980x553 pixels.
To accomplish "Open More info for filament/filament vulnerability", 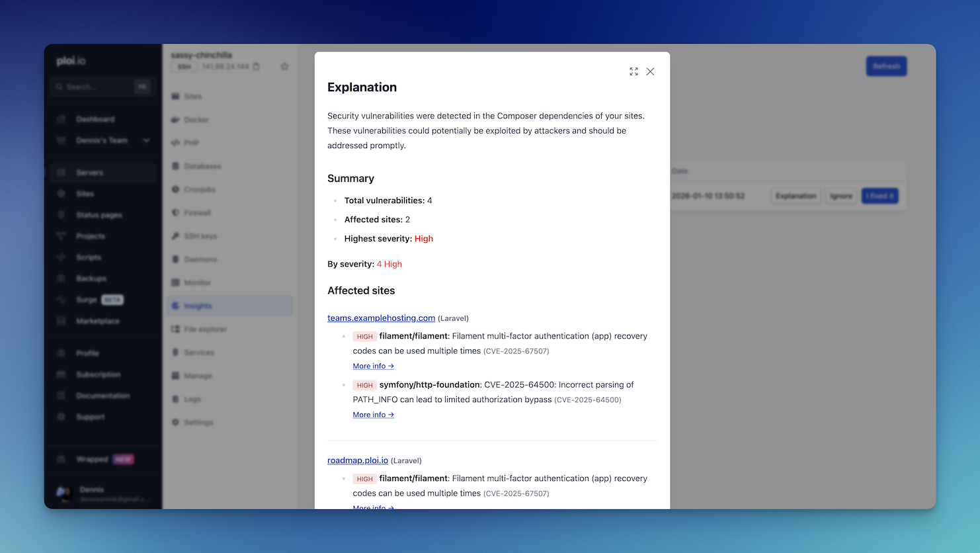I will tap(373, 366).
